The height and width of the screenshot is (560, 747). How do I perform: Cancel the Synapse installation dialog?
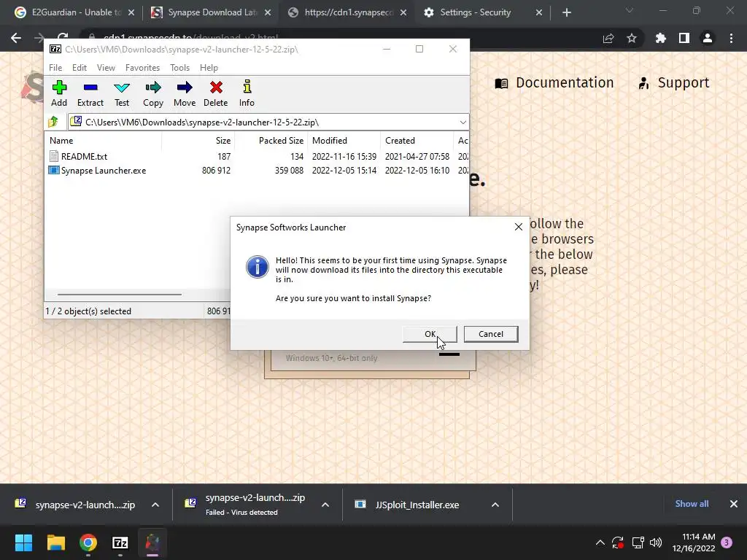491,334
